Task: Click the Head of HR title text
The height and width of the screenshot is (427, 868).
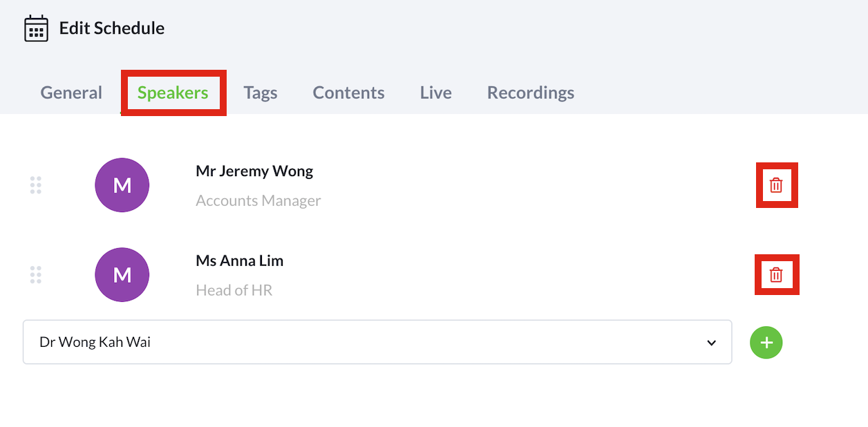Action: click(234, 290)
